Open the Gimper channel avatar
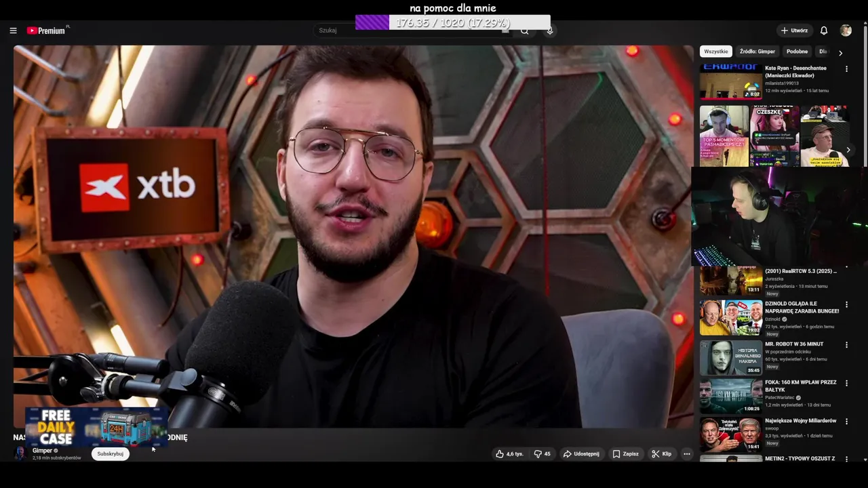This screenshot has width=868, height=488. (x=21, y=453)
